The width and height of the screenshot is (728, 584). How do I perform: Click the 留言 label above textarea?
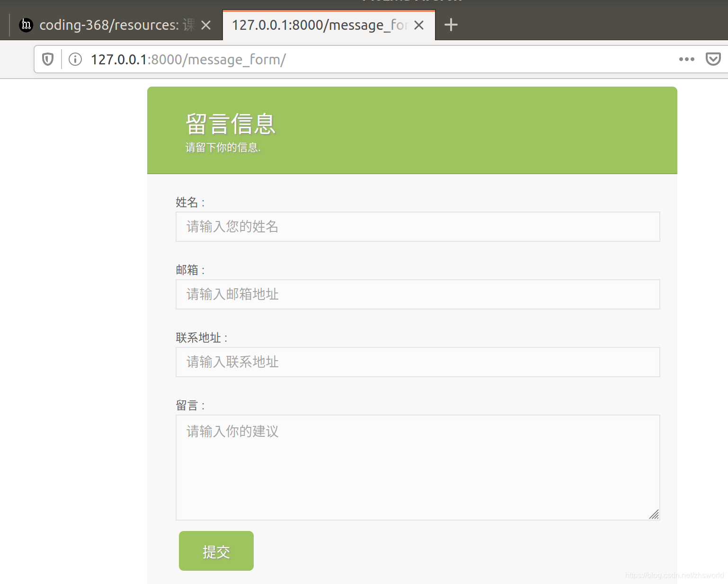tap(190, 406)
